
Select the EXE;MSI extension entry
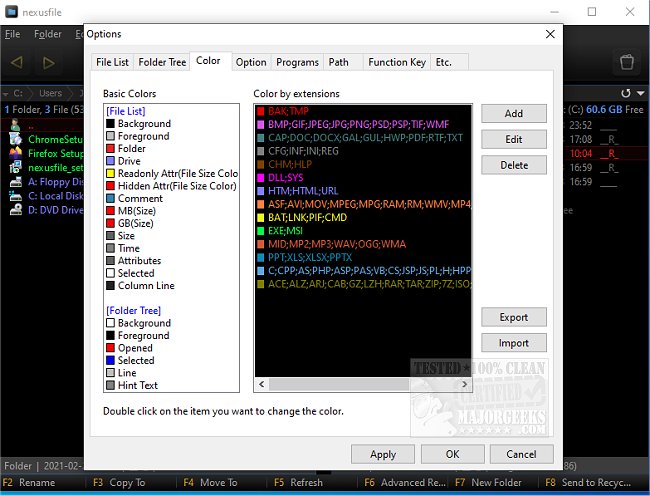363,230
